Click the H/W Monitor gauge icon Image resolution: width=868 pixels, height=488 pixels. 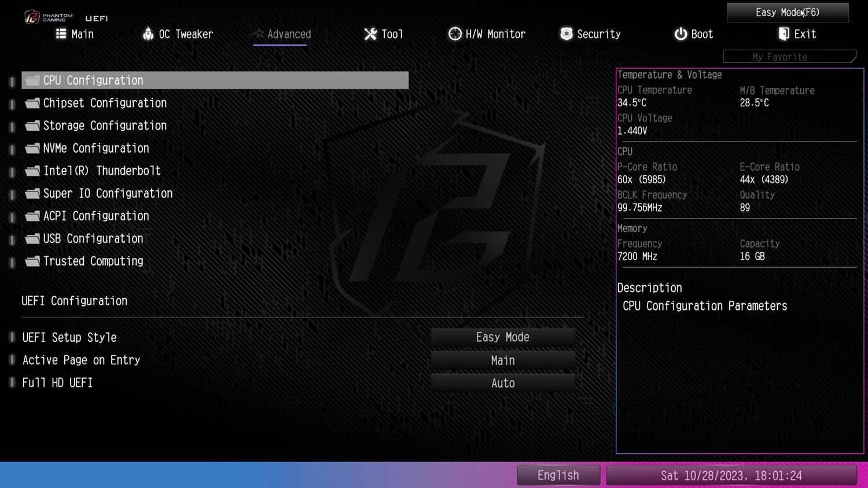click(455, 34)
